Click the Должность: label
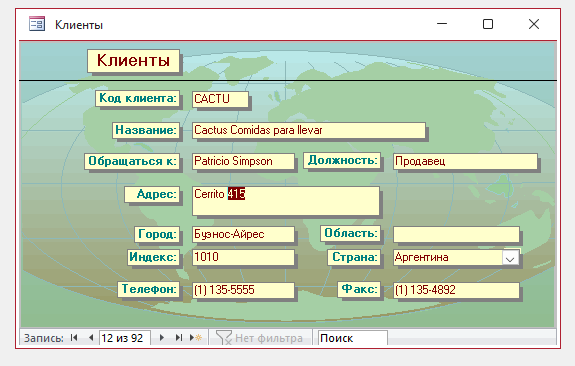Image resolution: width=575 pixels, height=366 pixels. click(x=342, y=160)
